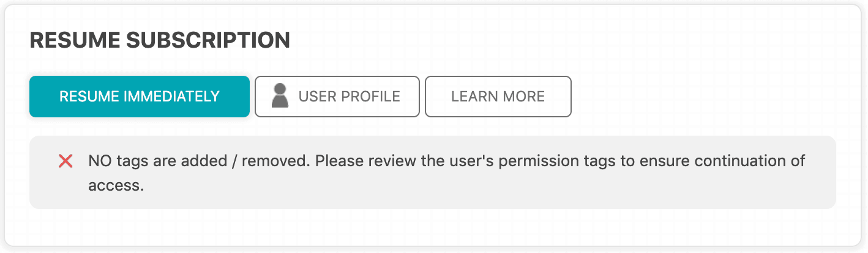
Task: Click the 'USER PROFILE' label text
Action: point(350,97)
